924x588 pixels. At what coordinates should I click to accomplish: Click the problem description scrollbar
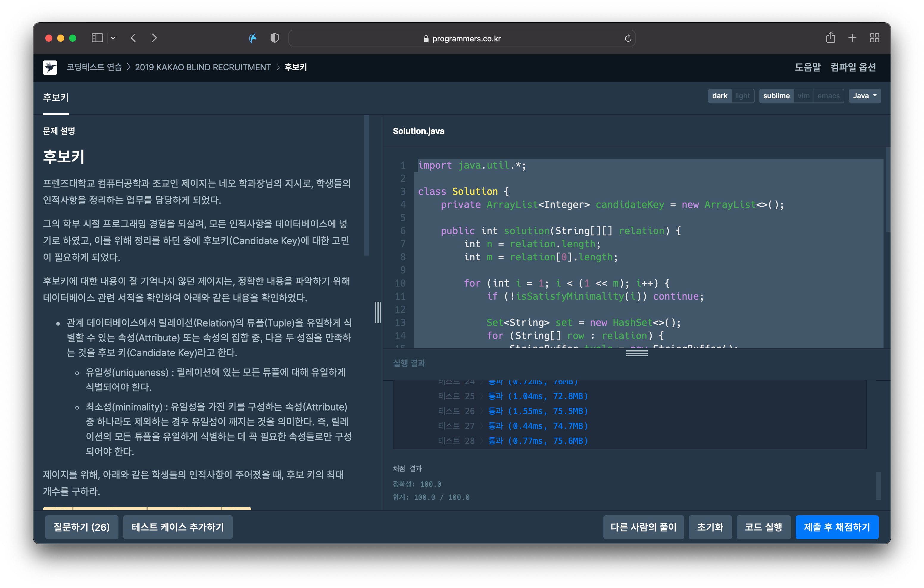[x=366, y=186]
